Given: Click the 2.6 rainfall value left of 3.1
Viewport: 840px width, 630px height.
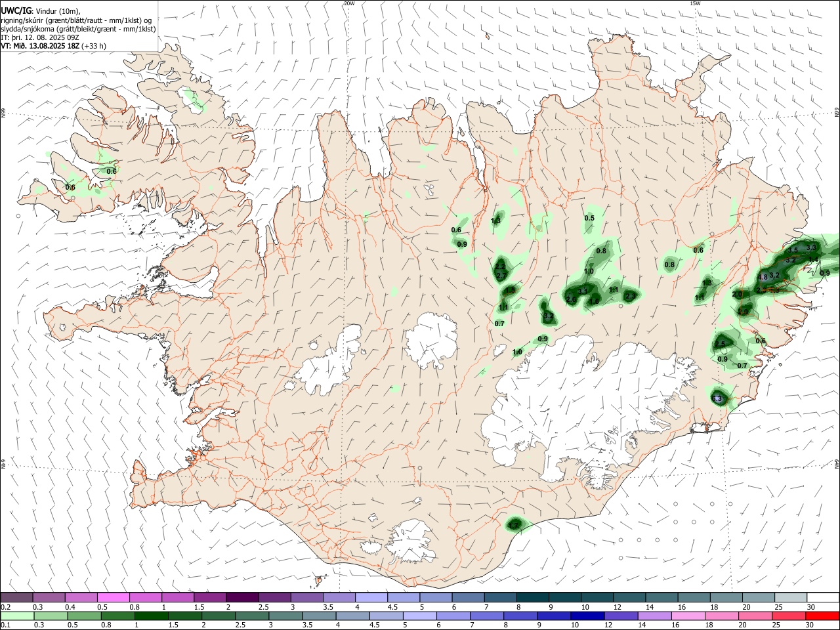Looking at the screenshot, I should tap(571, 300).
